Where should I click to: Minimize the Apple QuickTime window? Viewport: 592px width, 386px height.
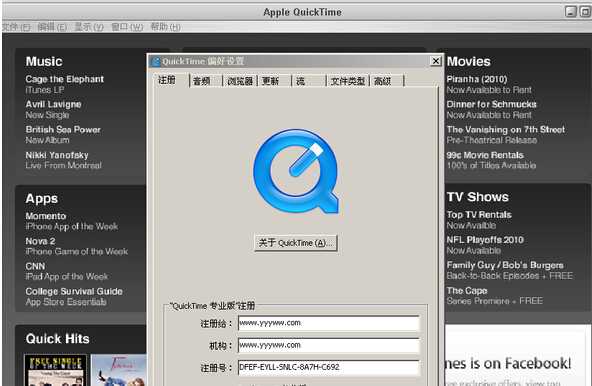[x=571, y=12]
